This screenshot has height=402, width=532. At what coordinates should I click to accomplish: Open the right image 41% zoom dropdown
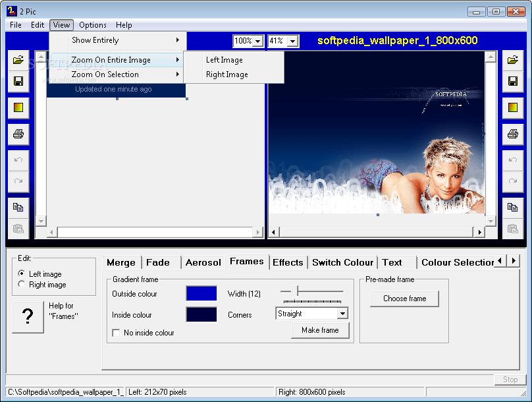coord(292,42)
